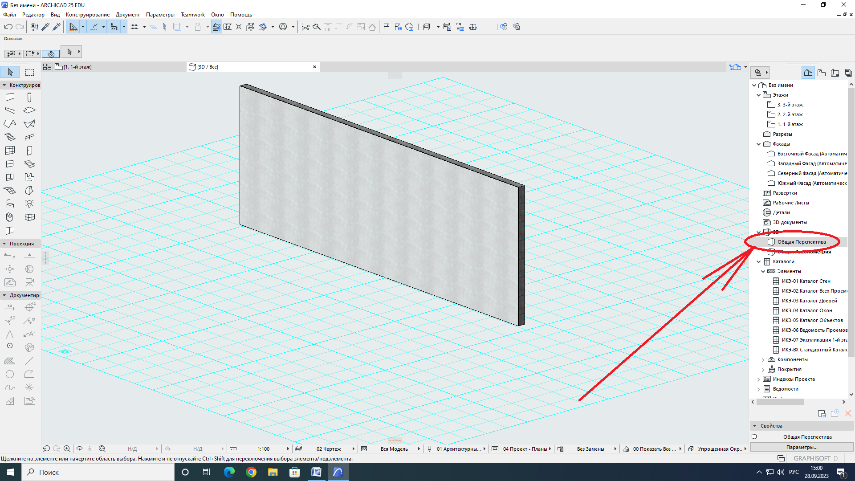
Task: Click the Windows Поиск search box
Action: (x=98, y=472)
